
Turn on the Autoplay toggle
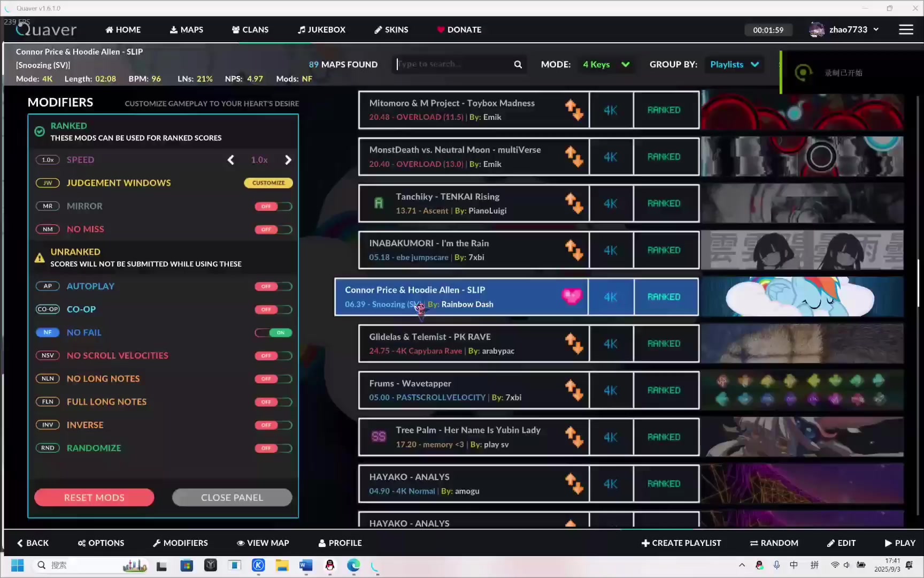tap(274, 286)
